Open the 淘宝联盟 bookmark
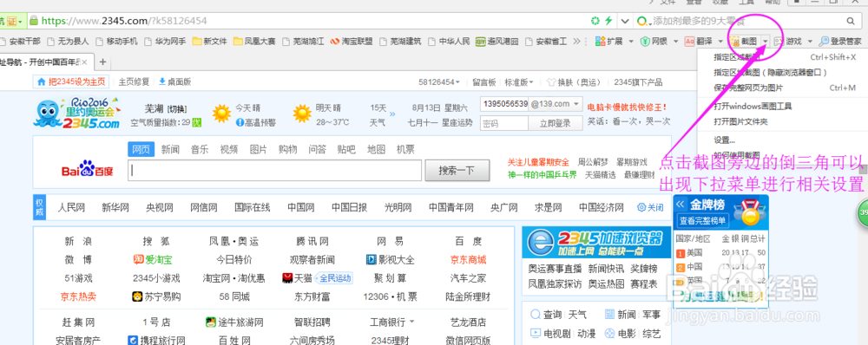 point(352,41)
